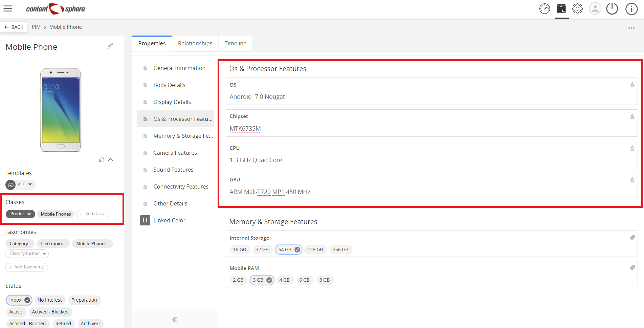Open the more options ellipsis
Image resolution: width=644 pixels, height=328 pixels.
click(631, 28)
